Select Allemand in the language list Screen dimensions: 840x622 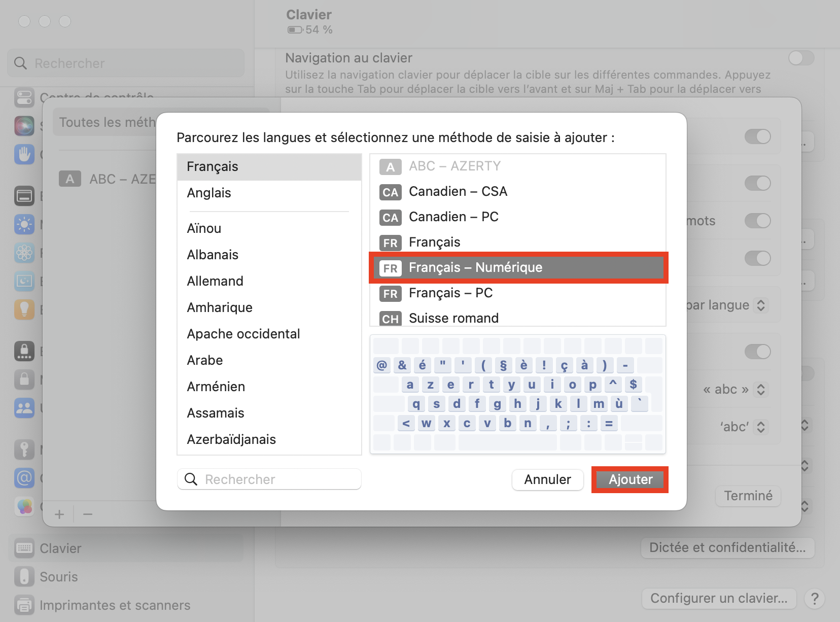pos(215,281)
